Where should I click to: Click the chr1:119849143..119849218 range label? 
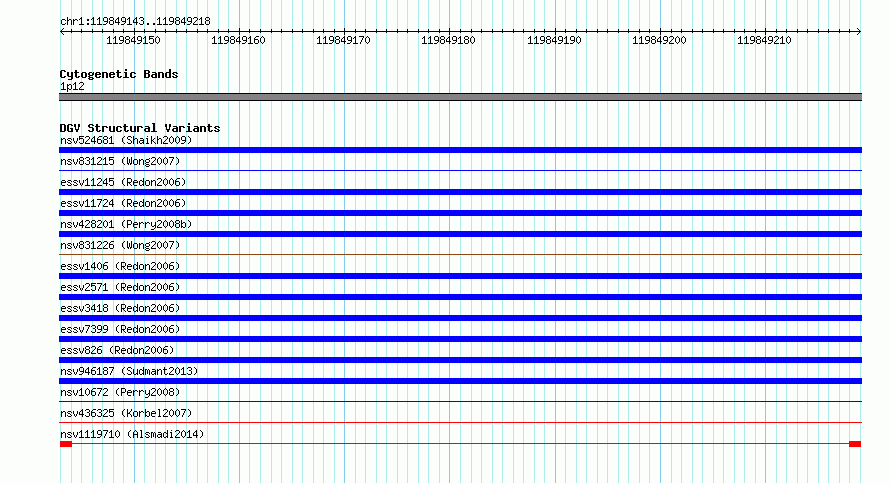tap(135, 21)
